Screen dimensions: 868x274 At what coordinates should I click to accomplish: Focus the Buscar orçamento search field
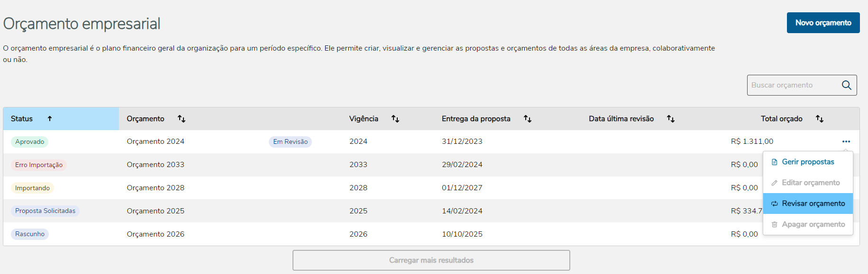point(792,85)
